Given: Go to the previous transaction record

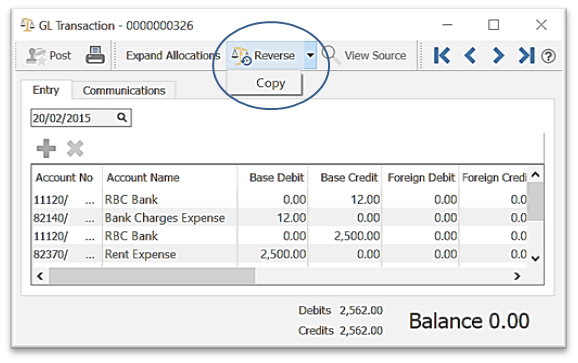Looking at the screenshot, I should 470,56.
